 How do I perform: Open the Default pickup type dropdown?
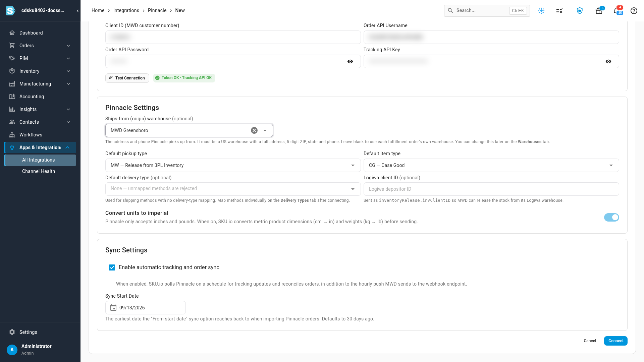233,165
